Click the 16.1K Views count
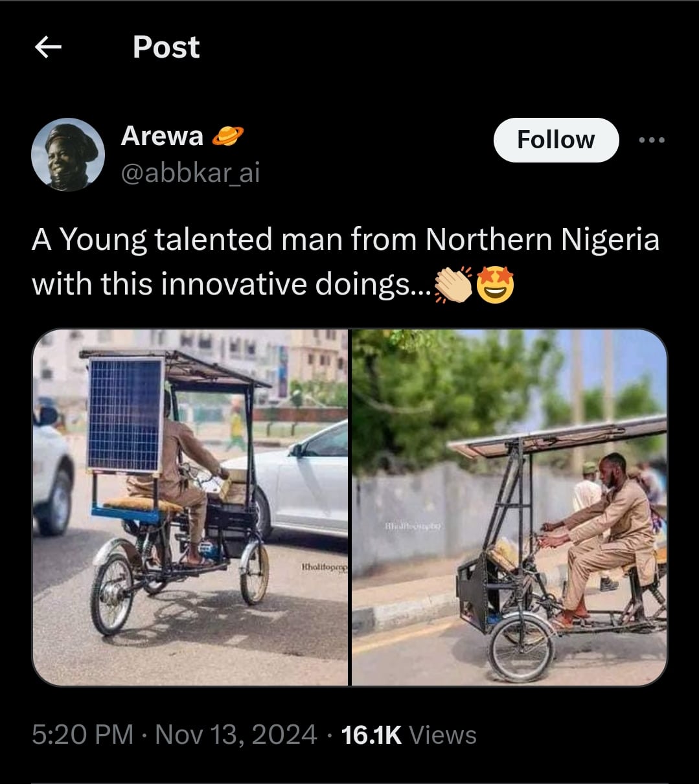This screenshot has width=699, height=784. [409, 735]
